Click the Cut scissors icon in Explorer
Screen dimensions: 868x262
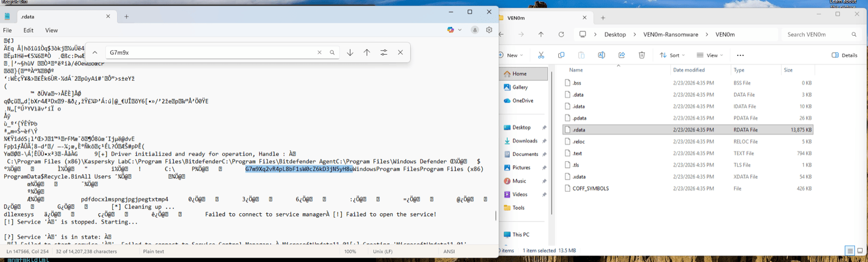(x=541, y=55)
